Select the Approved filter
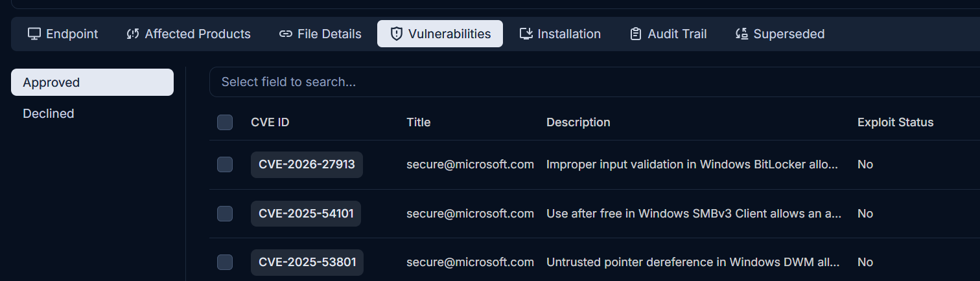This screenshot has height=281, width=980. pos(92,82)
